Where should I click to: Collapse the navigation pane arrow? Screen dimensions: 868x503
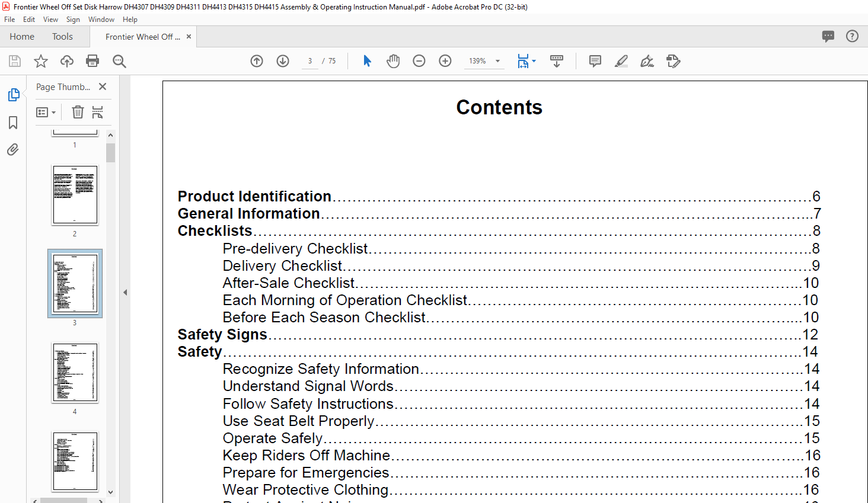(x=125, y=292)
